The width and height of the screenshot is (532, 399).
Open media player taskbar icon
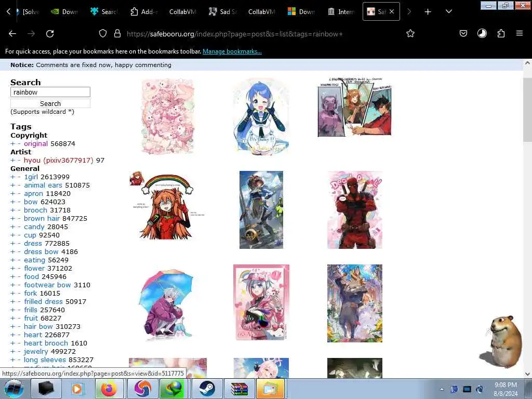point(77,389)
